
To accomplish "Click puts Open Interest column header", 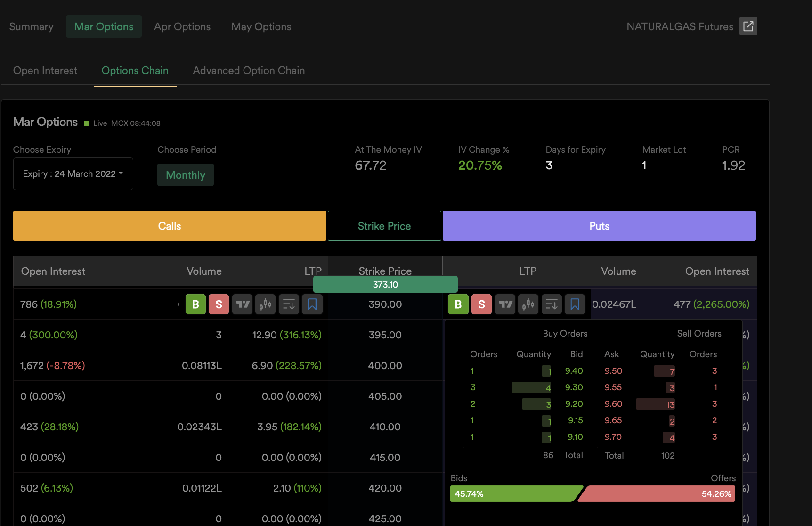I will [717, 271].
